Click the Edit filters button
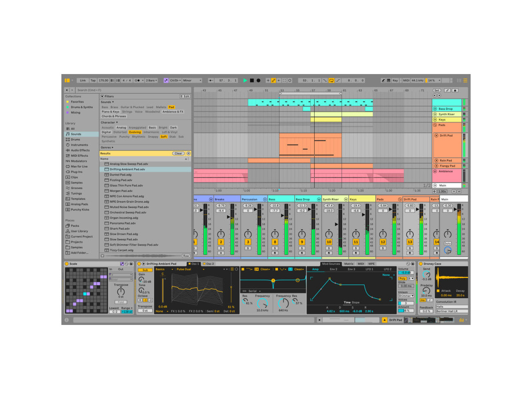Image resolution: width=532 pixels, height=399 pixels. (185, 97)
